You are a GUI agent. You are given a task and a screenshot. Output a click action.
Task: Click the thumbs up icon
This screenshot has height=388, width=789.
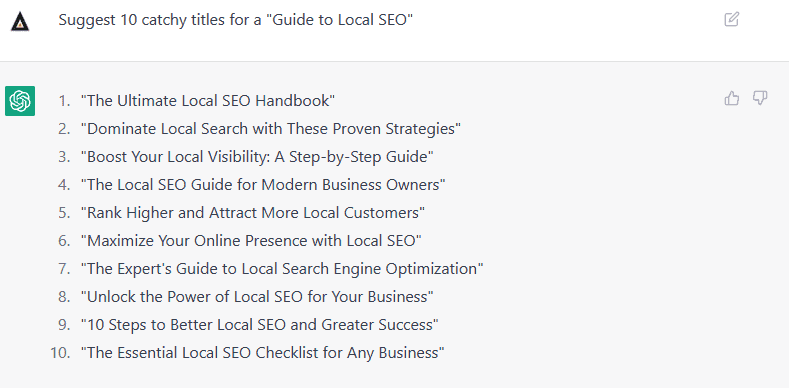click(x=732, y=98)
